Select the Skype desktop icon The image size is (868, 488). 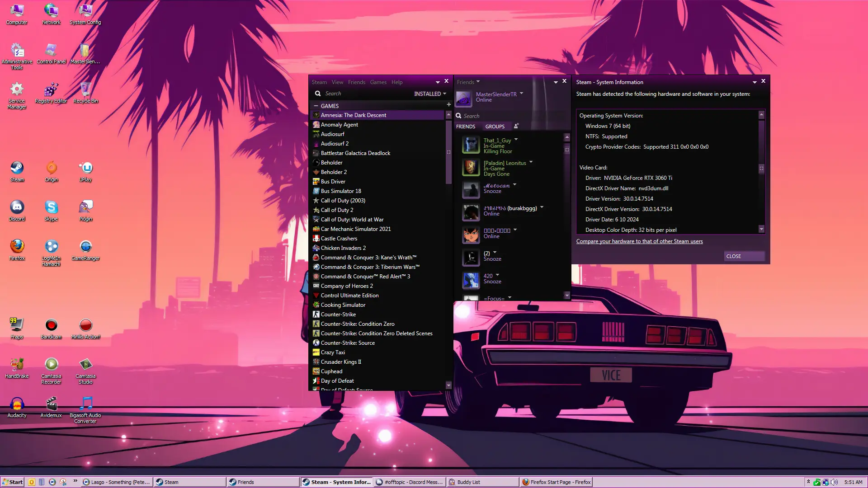[51, 211]
